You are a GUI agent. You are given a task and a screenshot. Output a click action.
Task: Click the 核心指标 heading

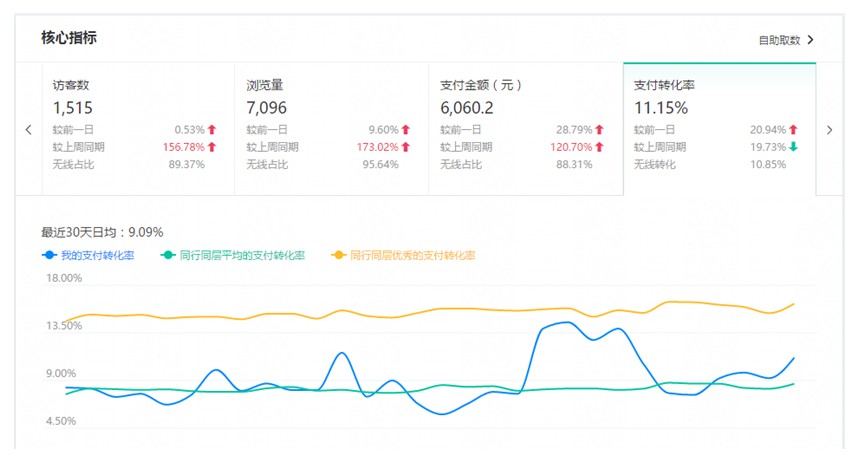(x=69, y=38)
